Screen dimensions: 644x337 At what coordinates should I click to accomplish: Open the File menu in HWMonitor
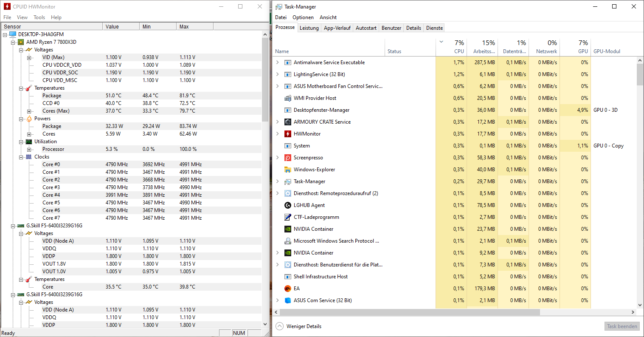(x=7, y=17)
